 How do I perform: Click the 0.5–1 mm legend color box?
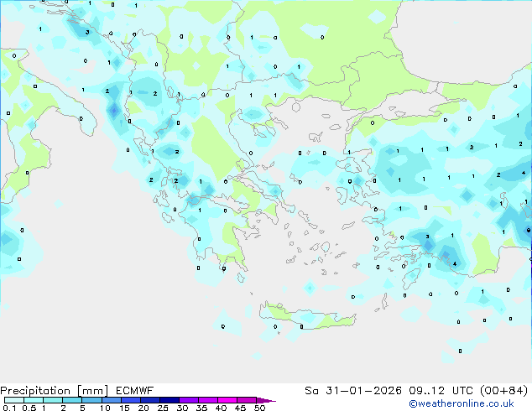point(34,400)
